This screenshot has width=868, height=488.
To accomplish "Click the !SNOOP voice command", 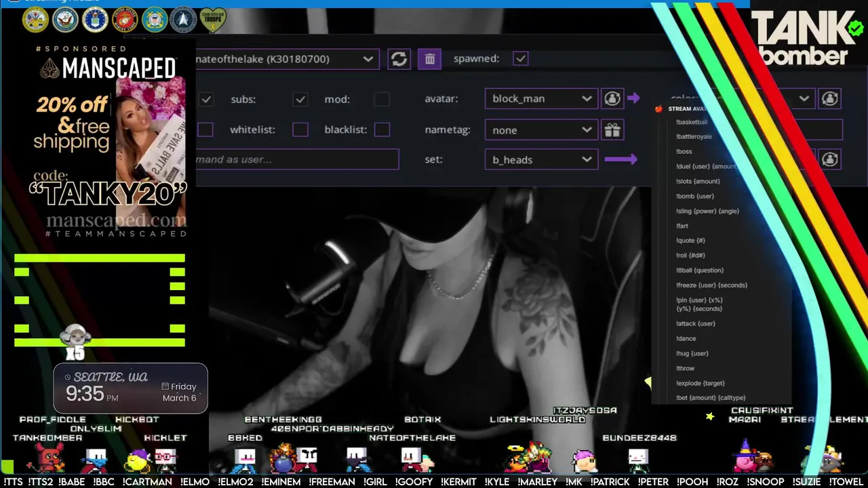I will pos(765,482).
